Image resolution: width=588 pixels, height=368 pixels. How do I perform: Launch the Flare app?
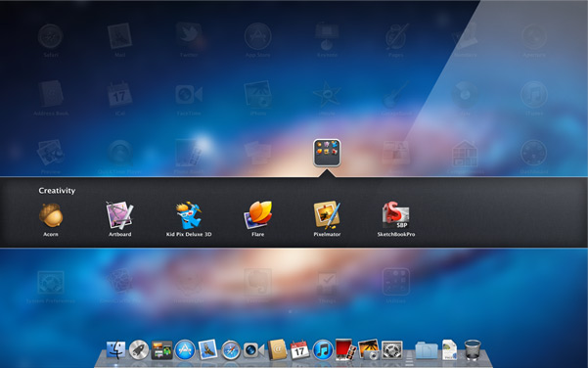(x=258, y=214)
